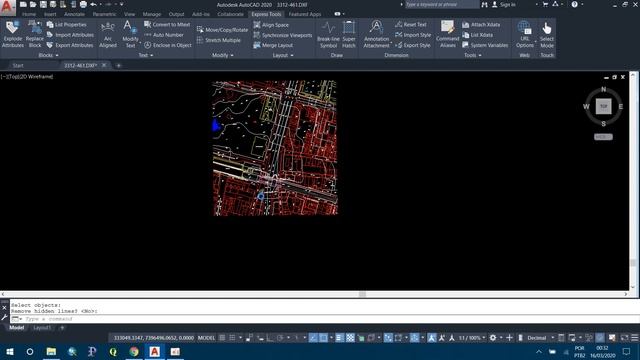Expand the Blocks panel dropdown
640x360 pixels.
click(x=48, y=55)
